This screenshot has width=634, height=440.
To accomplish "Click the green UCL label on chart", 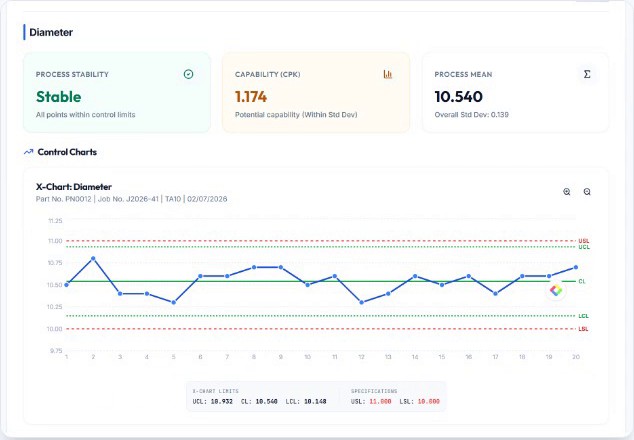I will (x=583, y=247).
